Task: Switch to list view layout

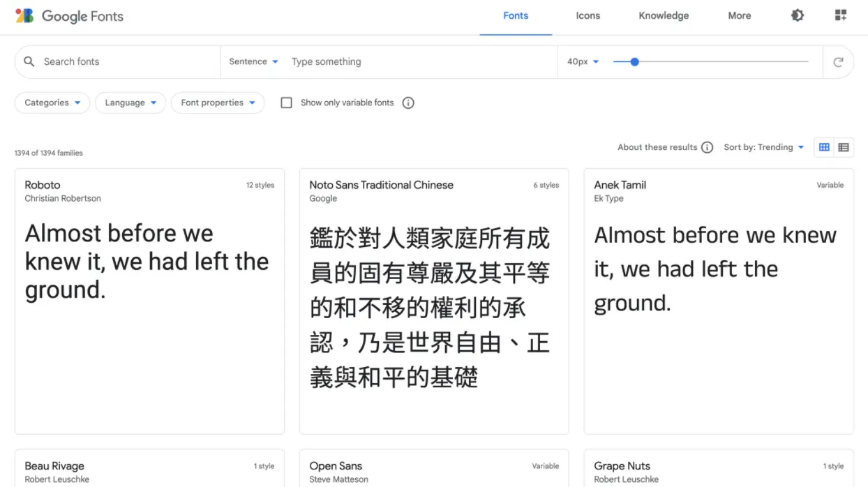Action: point(844,147)
